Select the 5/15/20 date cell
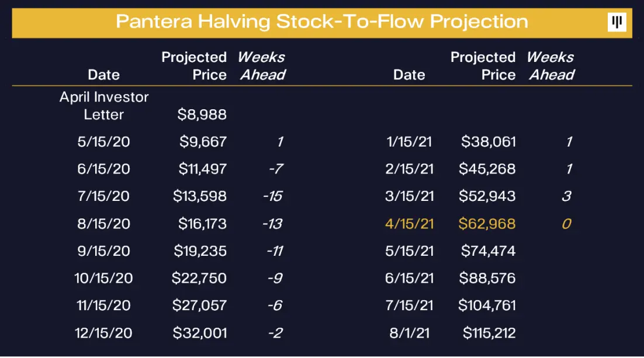644x358 pixels. [103, 142]
